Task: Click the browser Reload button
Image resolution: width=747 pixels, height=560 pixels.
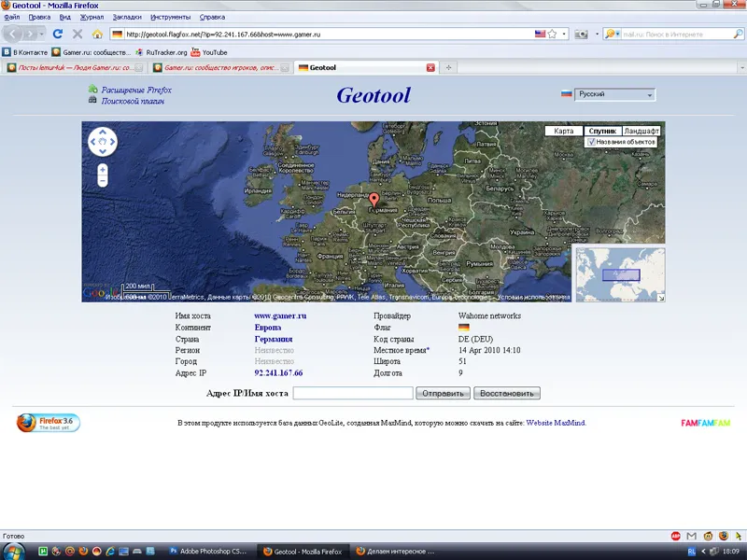Action: click(x=58, y=34)
